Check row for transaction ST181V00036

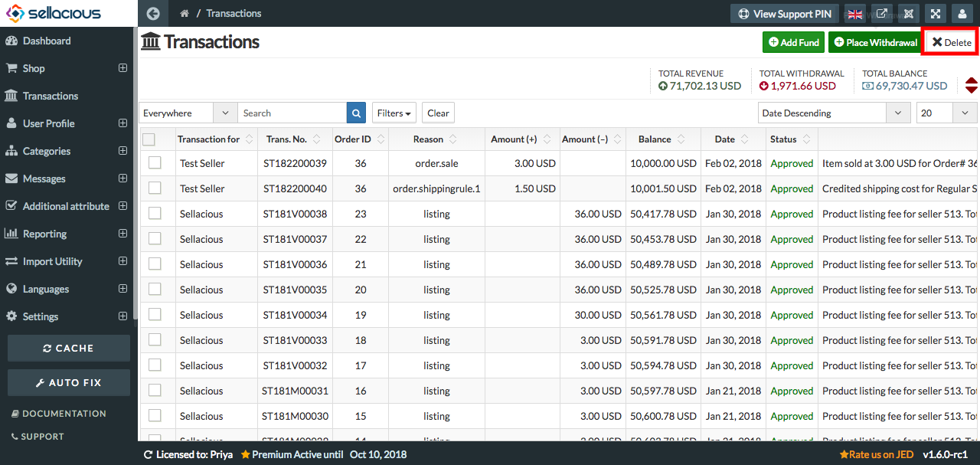pos(155,264)
